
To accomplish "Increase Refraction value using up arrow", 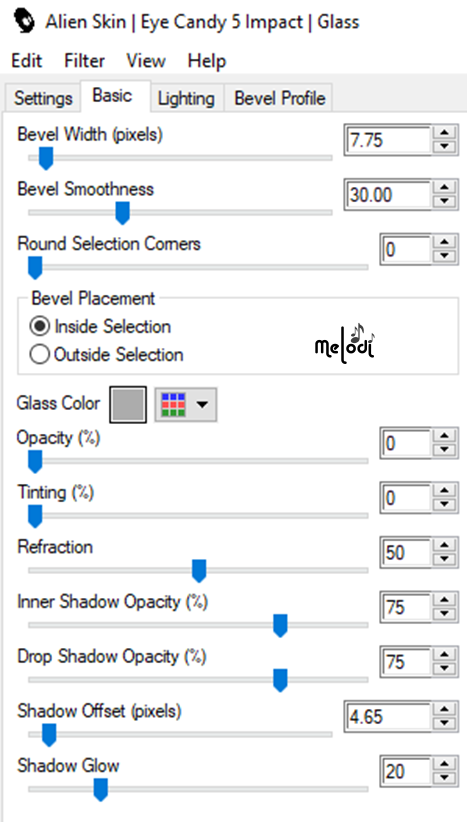I will (445, 545).
